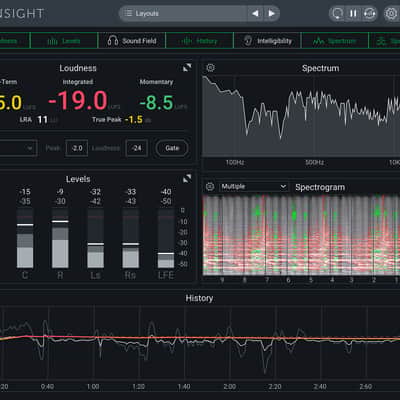
Task: Open Spectrum panel settings gear
Action: (210, 68)
